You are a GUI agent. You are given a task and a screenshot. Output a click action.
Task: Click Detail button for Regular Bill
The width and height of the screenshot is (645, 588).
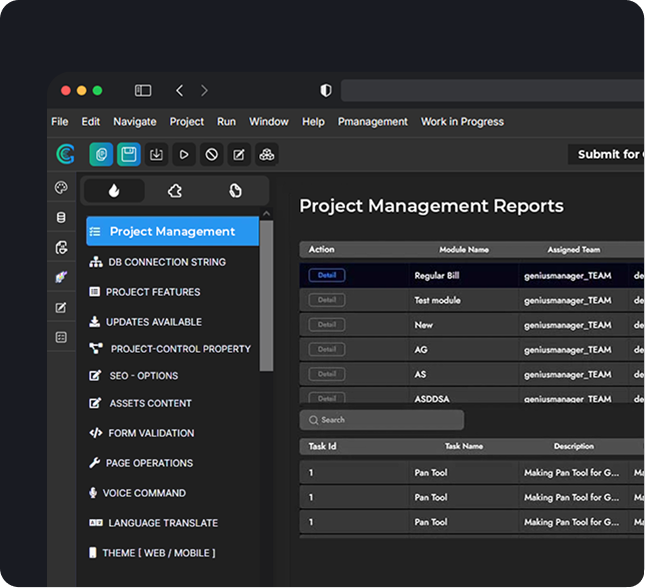pos(327,275)
